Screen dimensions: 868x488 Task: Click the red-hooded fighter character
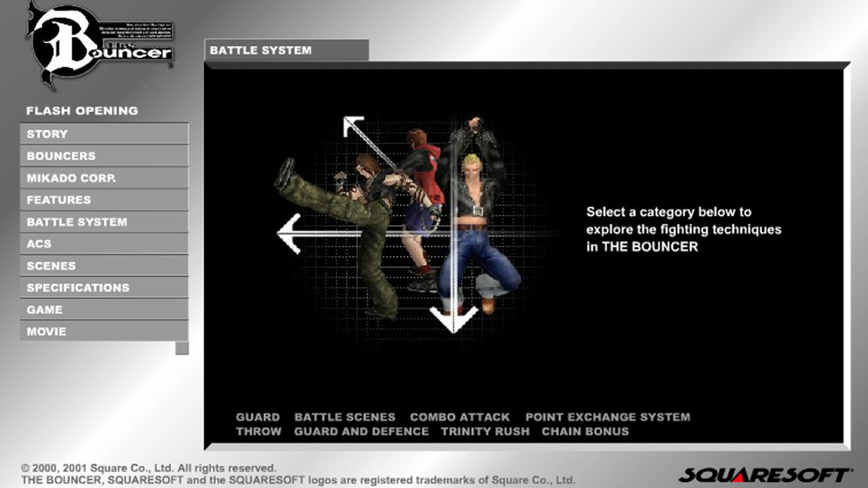423,210
